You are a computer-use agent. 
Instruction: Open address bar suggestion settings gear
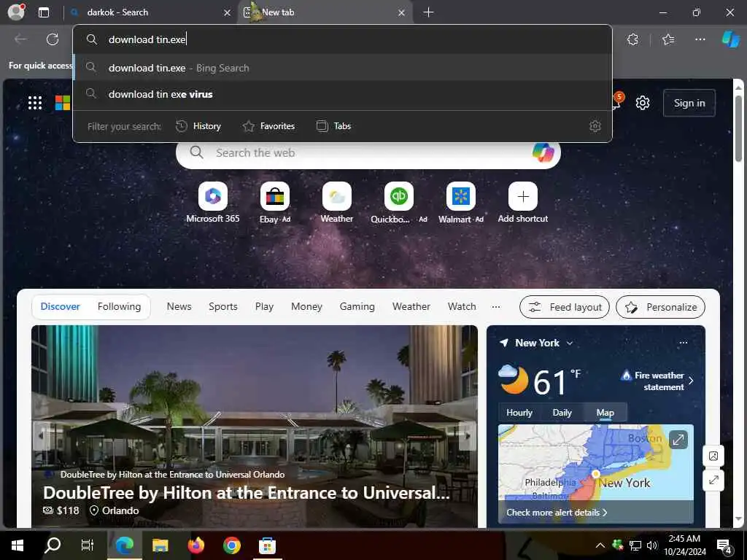point(595,126)
